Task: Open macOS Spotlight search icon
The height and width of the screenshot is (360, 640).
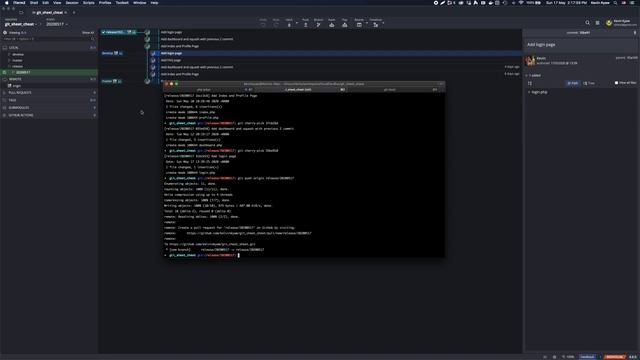Action: (615, 2)
